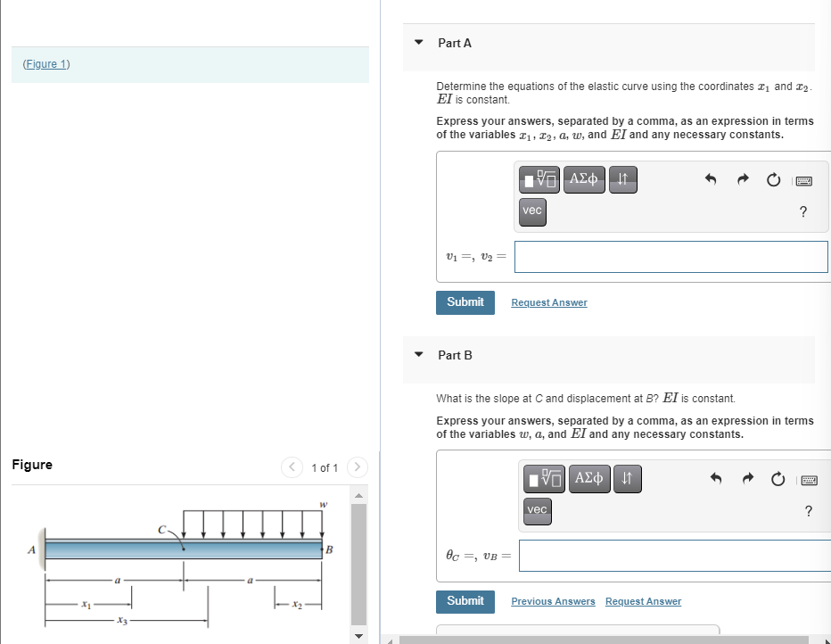This screenshot has height=644, width=831.
Task: Open math templates button in Part B
Action: pyautogui.click(x=544, y=479)
